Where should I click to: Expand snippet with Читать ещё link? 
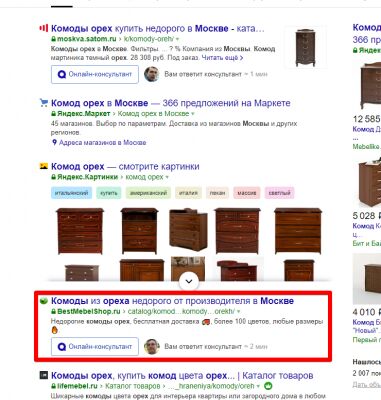[x=222, y=58]
